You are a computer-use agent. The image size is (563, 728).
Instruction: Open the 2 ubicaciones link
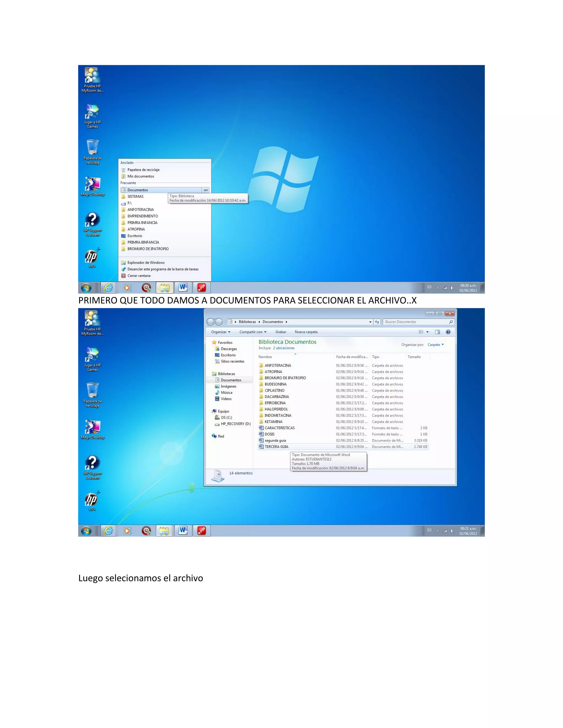tap(283, 348)
